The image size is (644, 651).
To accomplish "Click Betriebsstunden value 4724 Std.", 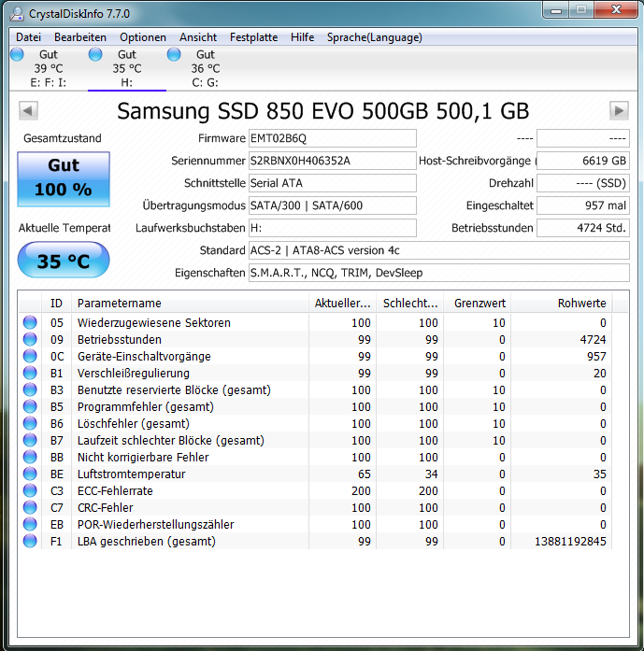I will (583, 228).
